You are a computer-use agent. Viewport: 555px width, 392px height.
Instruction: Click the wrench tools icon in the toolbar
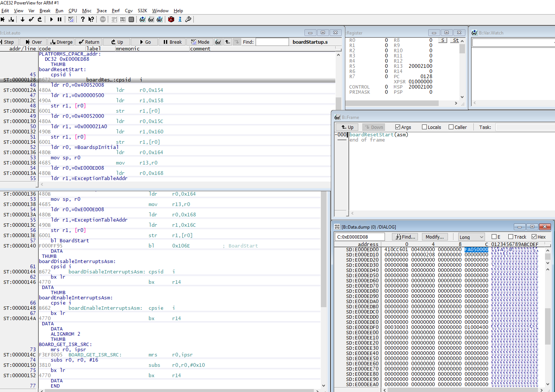coord(188,19)
